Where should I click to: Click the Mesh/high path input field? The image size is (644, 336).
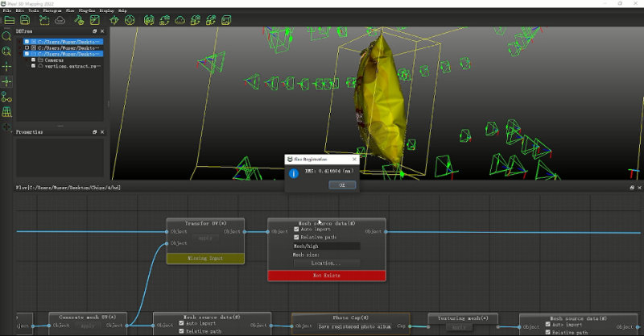click(327, 246)
